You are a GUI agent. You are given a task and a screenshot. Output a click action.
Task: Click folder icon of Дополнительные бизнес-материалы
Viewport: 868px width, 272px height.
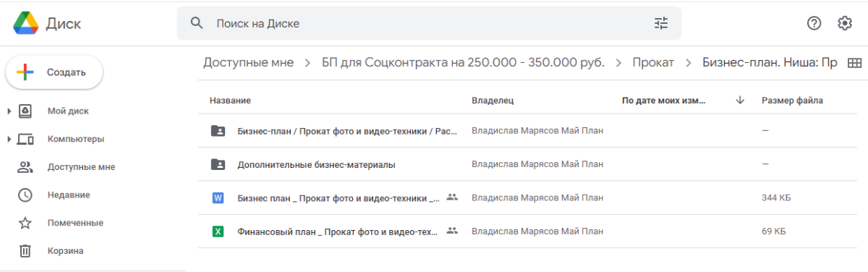pos(218,164)
